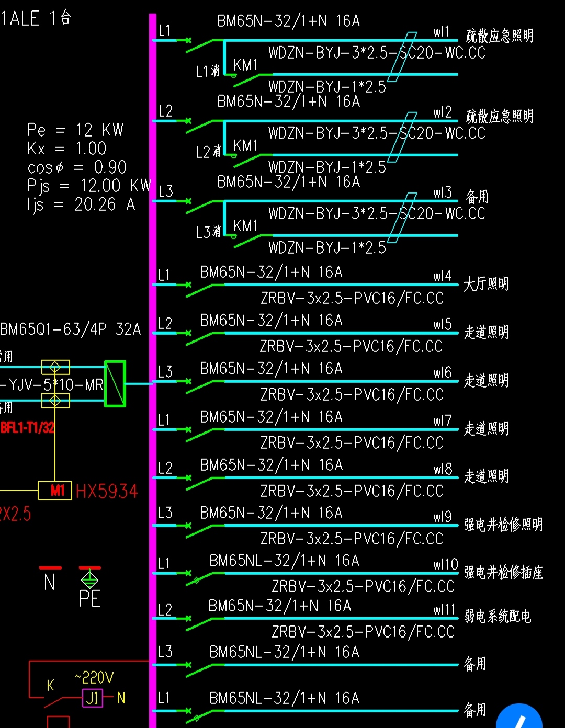Image resolution: width=565 pixels, height=728 pixels.
Task: Select the 'KM1' contactor label on wl3
Action: coord(246,226)
